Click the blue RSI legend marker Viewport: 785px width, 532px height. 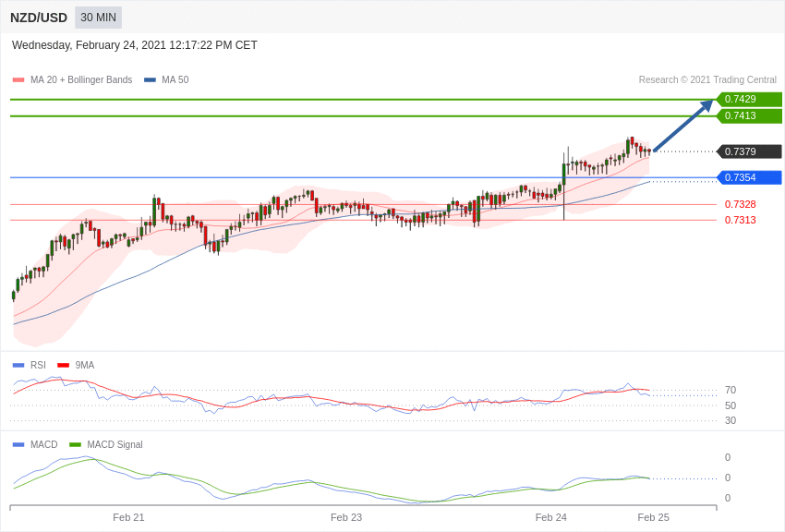tap(18, 366)
